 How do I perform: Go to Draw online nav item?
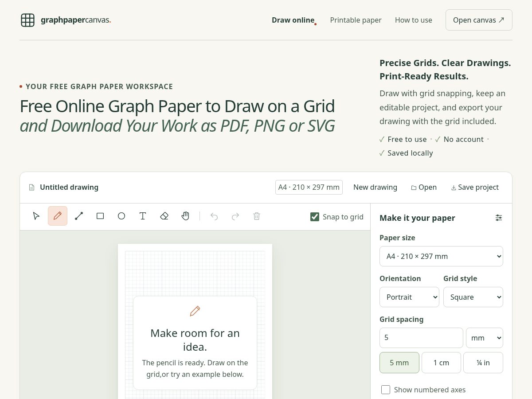293,20
